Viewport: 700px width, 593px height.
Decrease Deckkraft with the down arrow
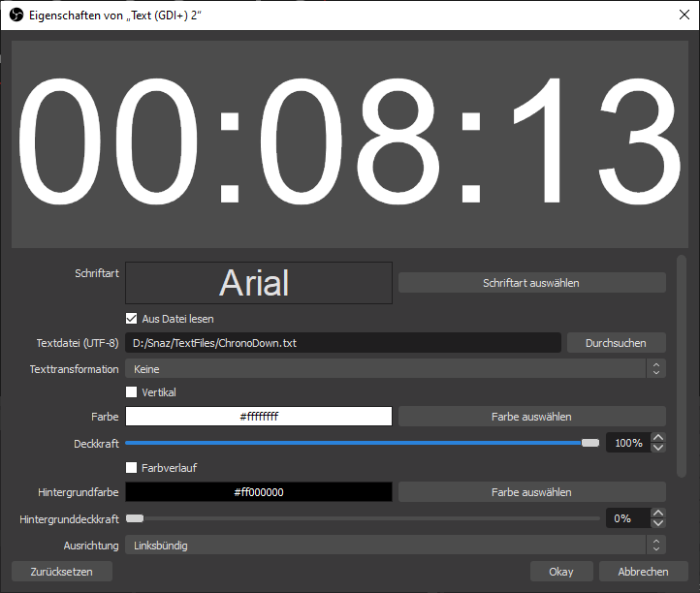(658, 448)
